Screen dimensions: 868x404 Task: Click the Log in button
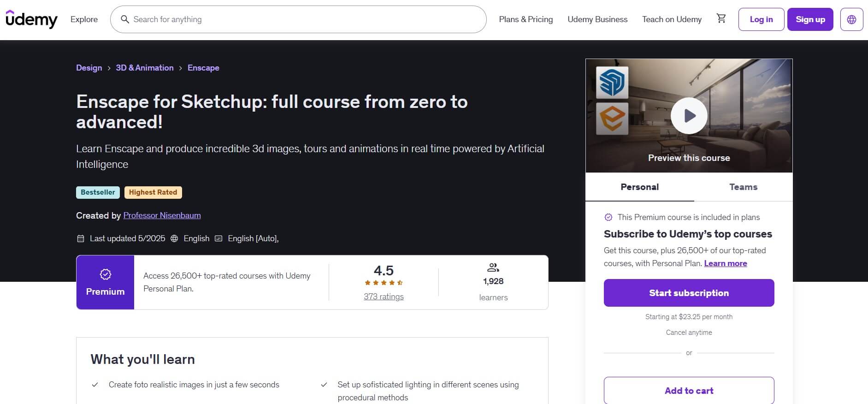(761, 19)
